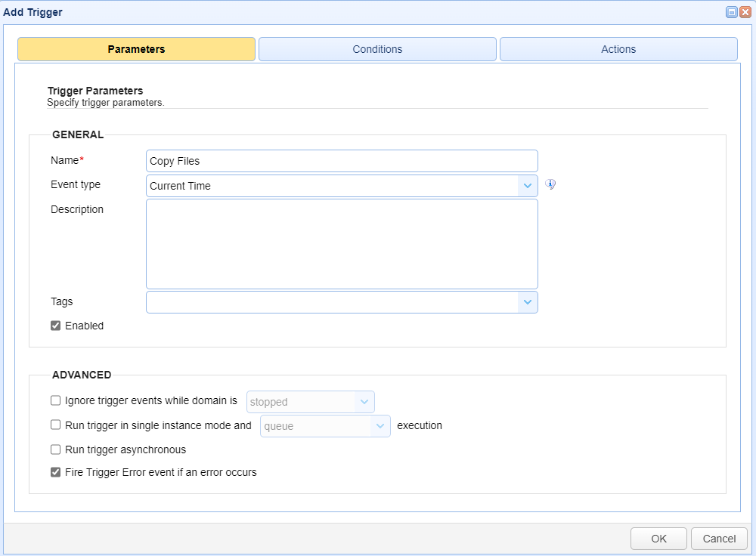Viewport: 756px width, 556px height.
Task: Click the 'ADVANCED' section title
Action: pyautogui.click(x=82, y=375)
